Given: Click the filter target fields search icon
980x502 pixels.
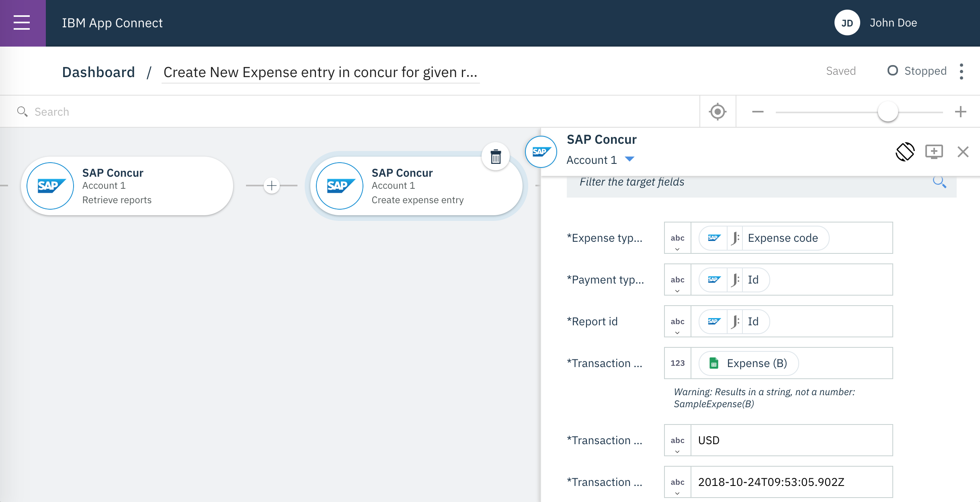Looking at the screenshot, I should coord(939,182).
